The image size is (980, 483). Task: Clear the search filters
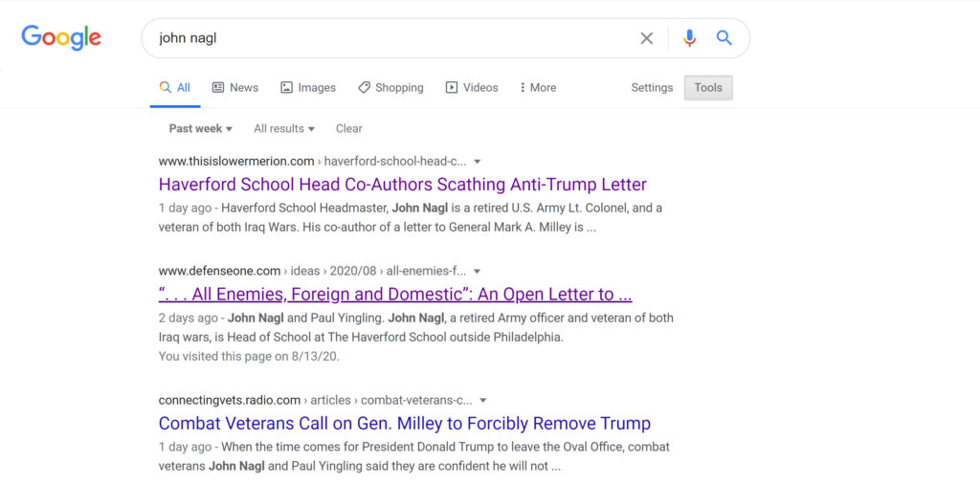coord(348,129)
